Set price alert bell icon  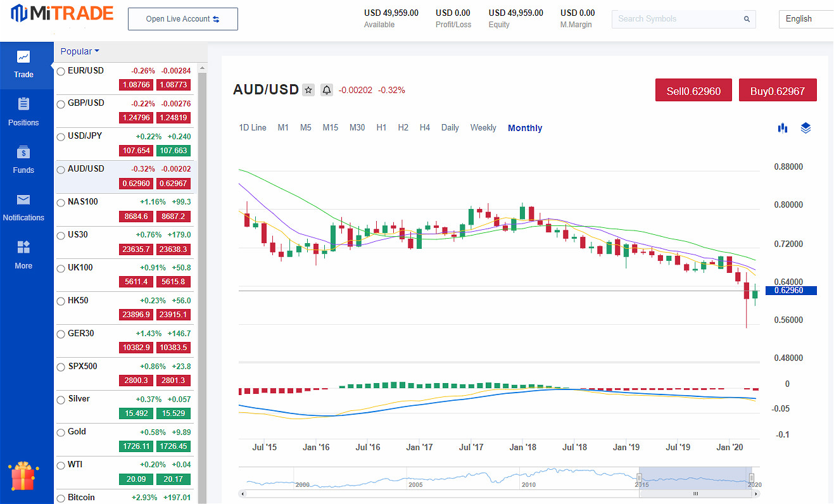pos(327,90)
